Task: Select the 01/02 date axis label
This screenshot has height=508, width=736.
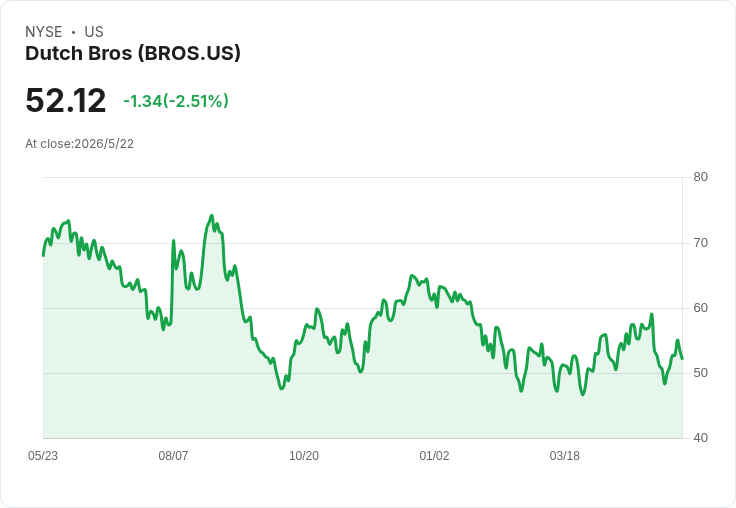Action: click(434, 455)
